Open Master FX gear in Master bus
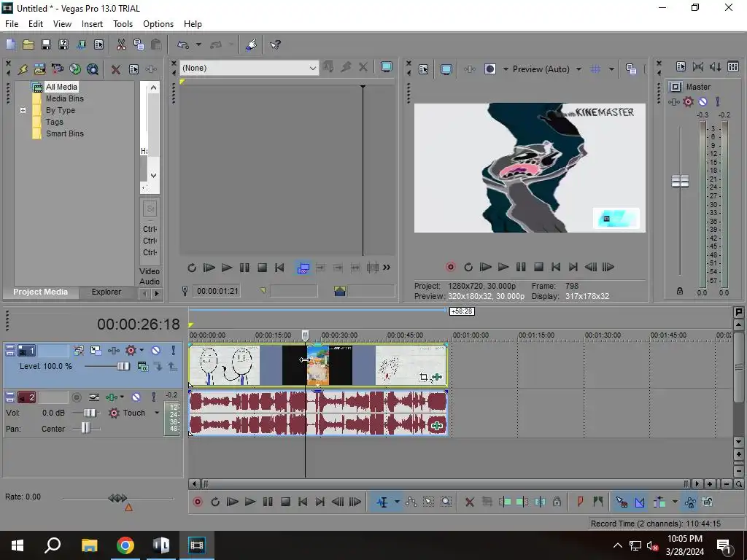Viewport: 747px width, 560px height. [689, 101]
